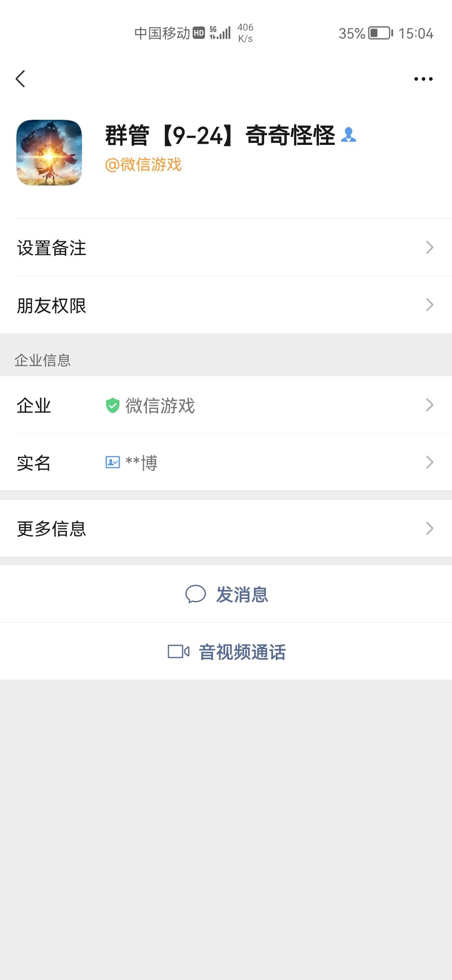Open the 设置备注 menu item
The height and width of the screenshot is (980, 452).
coord(226,247)
